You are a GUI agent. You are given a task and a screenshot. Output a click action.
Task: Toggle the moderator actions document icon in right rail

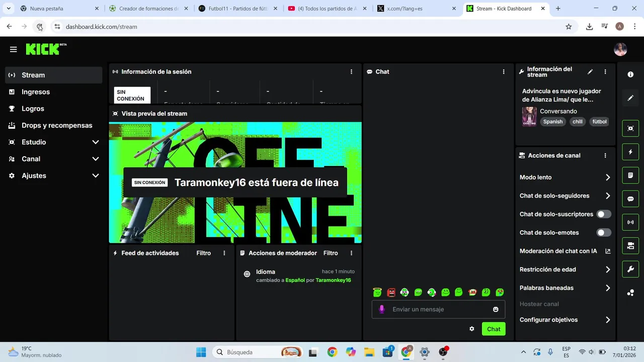pyautogui.click(x=630, y=175)
